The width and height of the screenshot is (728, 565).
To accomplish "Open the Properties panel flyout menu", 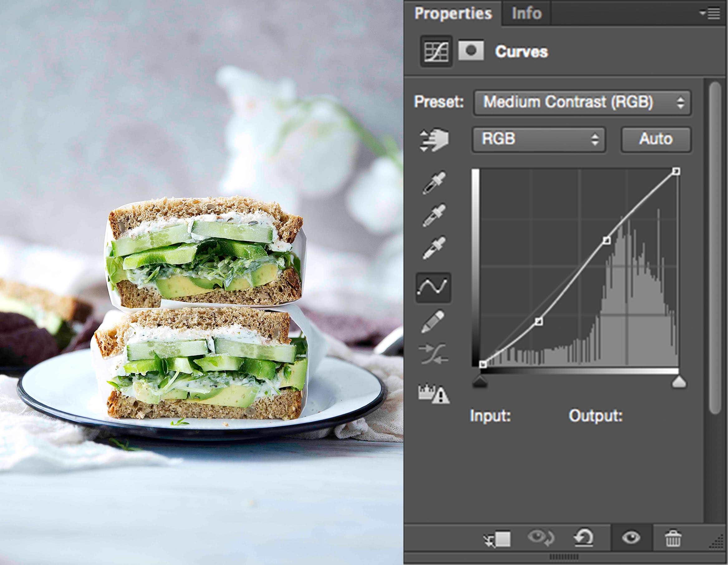I will [710, 13].
